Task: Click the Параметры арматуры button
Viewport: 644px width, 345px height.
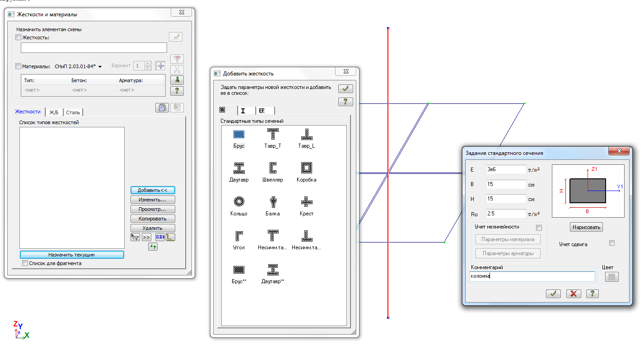Action: tap(508, 253)
